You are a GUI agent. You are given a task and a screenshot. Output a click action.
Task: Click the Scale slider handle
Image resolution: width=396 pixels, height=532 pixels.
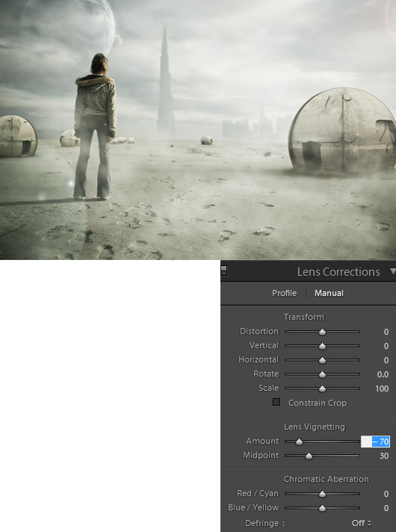pyautogui.click(x=322, y=389)
